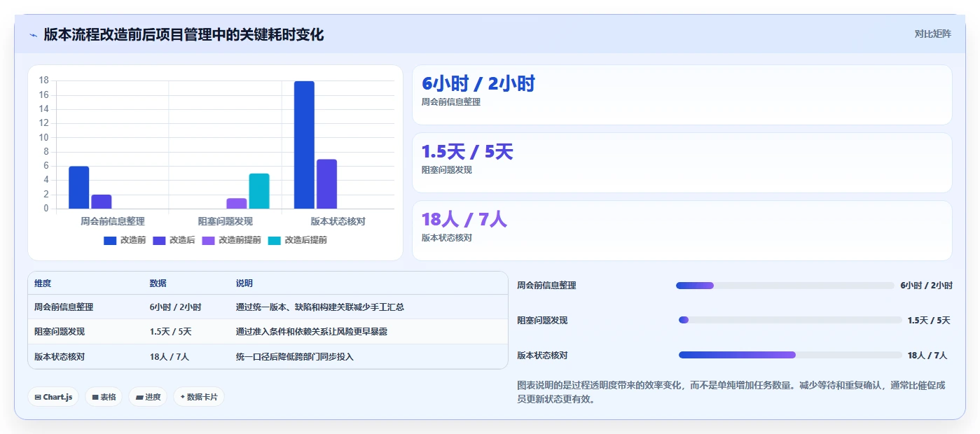
Task: Click the header icon before the dashboard title
Action: 33,35
